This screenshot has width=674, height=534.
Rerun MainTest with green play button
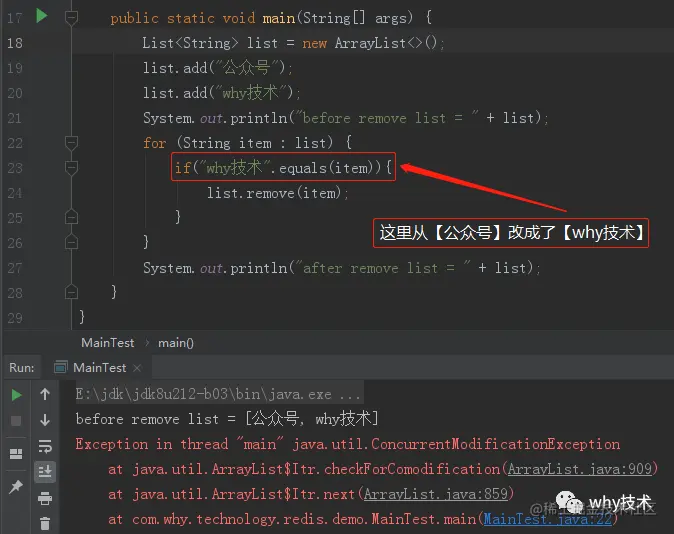click(16, 395)
